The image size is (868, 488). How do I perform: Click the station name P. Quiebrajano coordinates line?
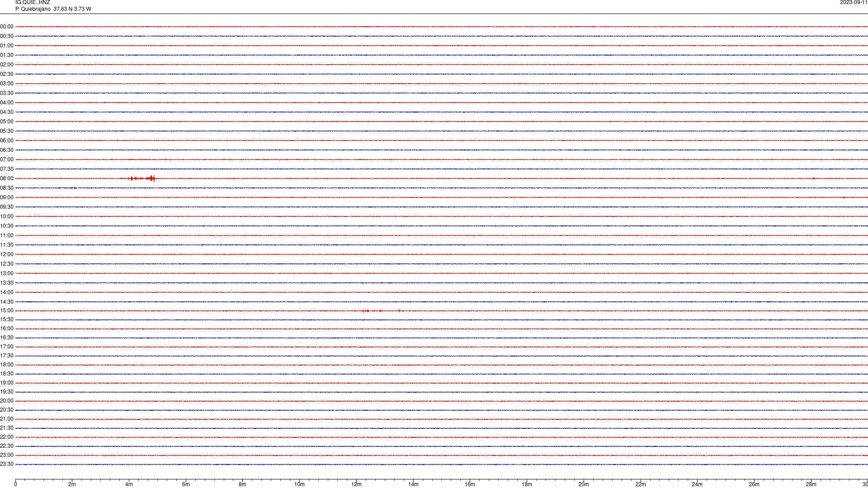pyautogui.click(x=53, y=9)
